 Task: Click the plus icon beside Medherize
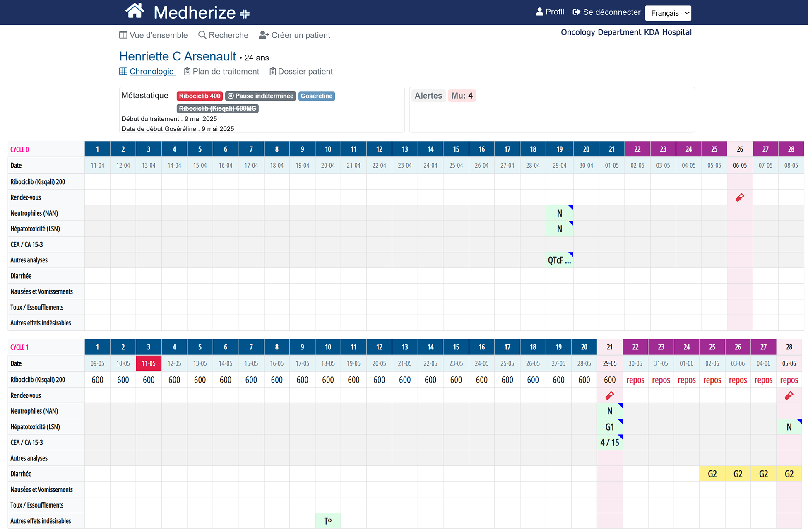pos(245,14)
